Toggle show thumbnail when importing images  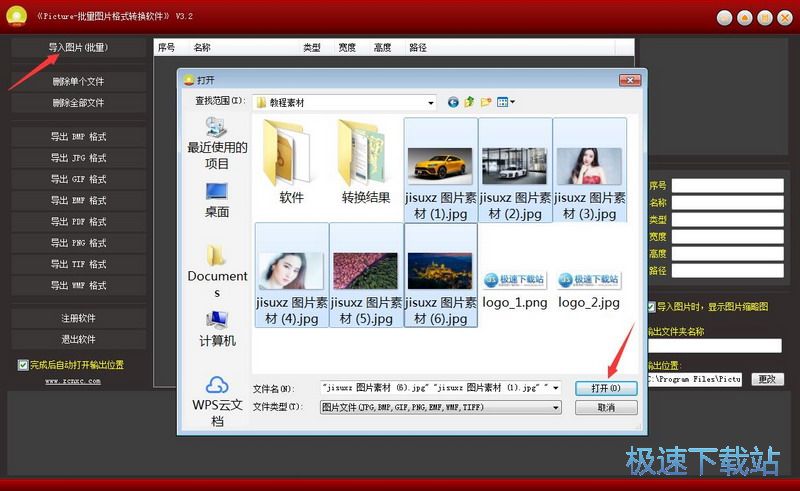tap(651, 307)
